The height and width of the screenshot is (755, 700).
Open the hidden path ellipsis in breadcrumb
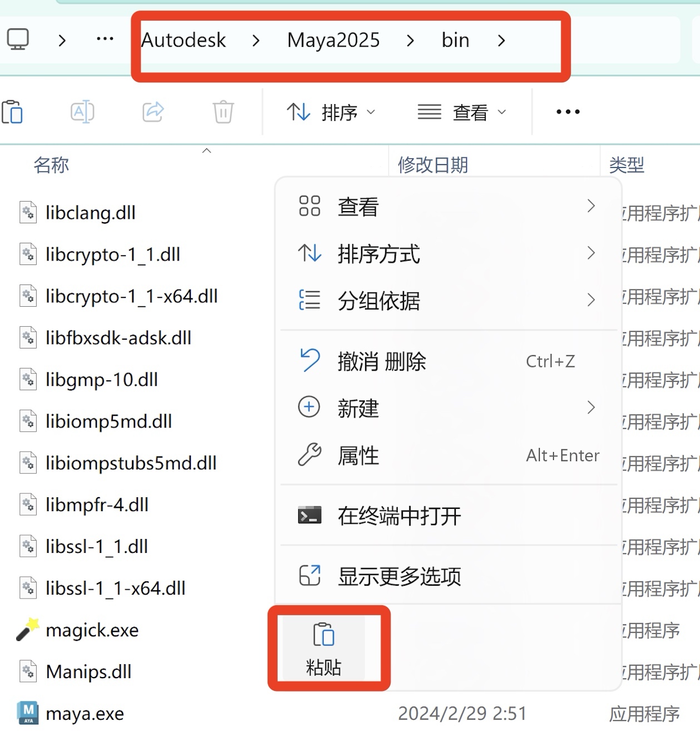(105, 39)
